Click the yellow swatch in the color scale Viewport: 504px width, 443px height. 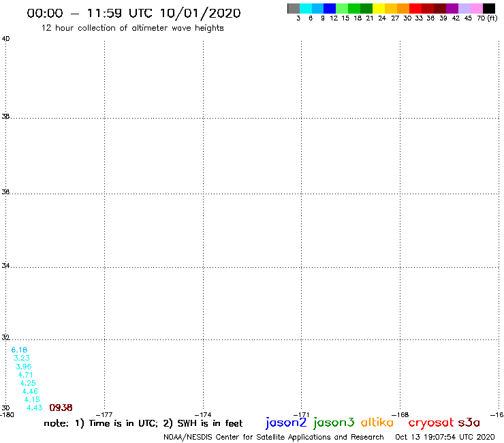379,9
